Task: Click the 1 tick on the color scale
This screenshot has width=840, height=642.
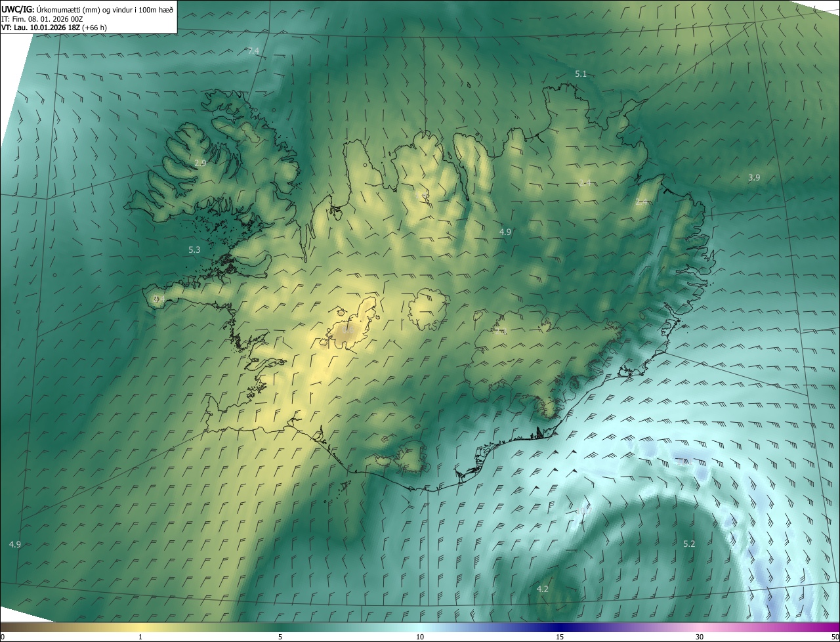Action: click(x=140, y=637)
